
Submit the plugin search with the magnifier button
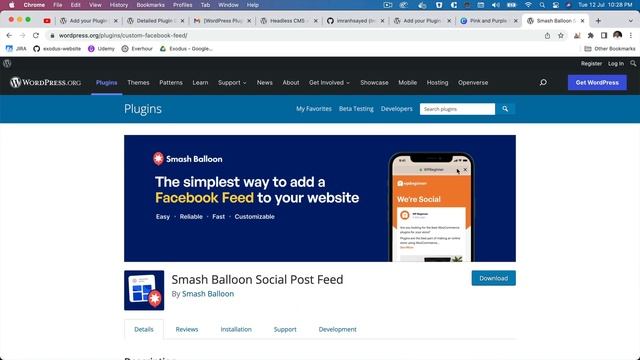pos(505,109)
